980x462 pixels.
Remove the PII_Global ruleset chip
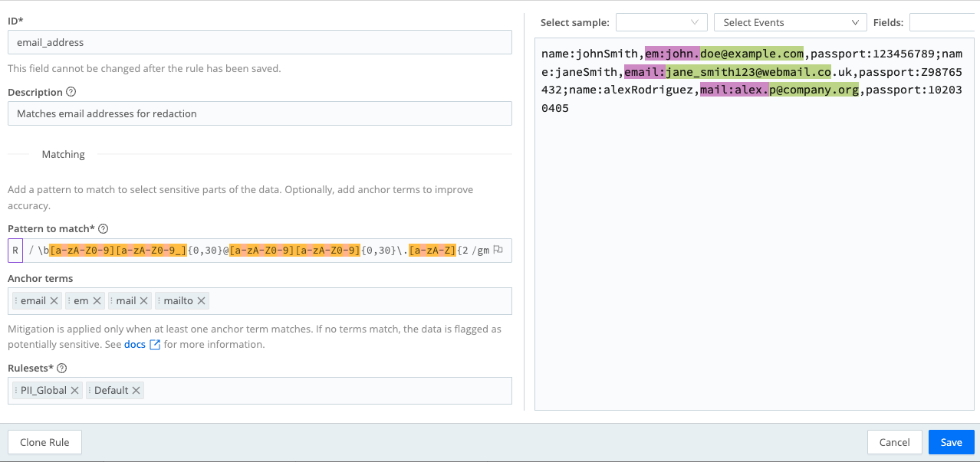click(x=74, y=390)
